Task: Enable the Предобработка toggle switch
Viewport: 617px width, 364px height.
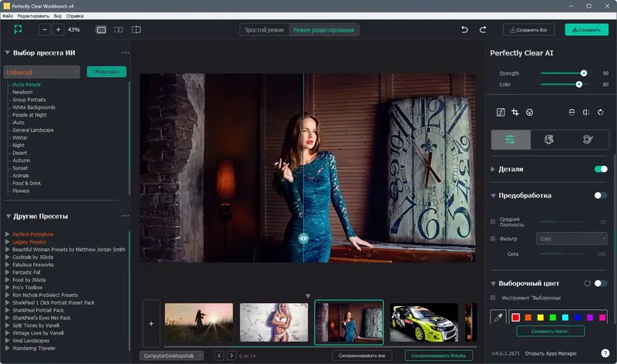Action: tap(600, 196)
